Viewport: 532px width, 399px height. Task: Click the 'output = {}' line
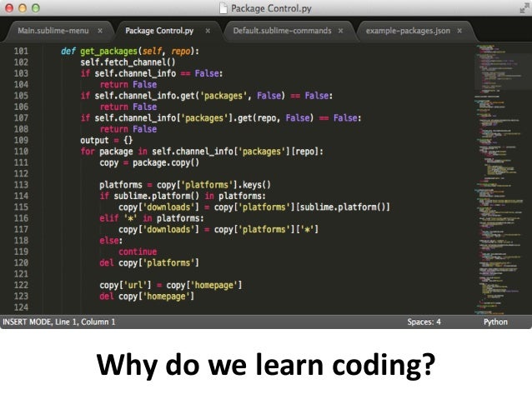[x=107, y=140]
